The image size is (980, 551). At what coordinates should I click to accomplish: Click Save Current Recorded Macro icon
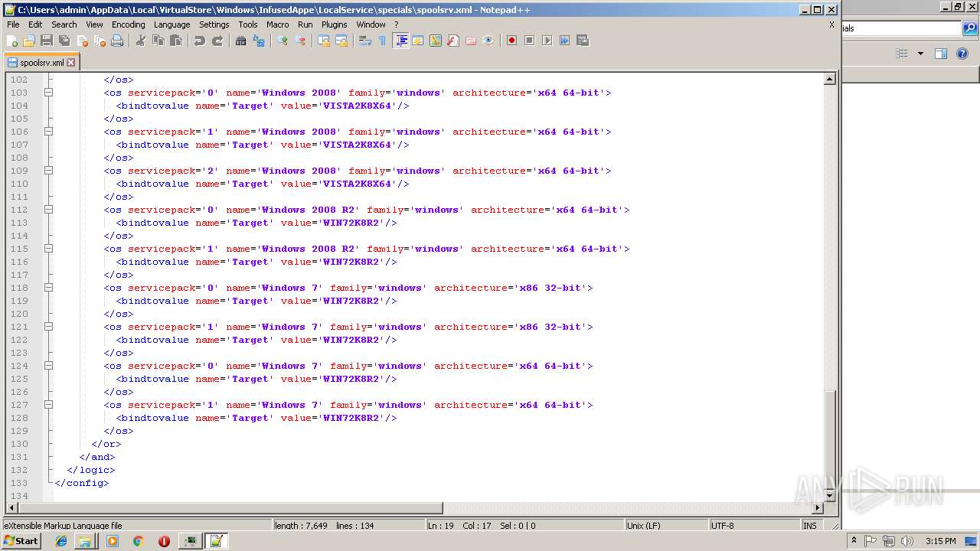click(582, 41)
